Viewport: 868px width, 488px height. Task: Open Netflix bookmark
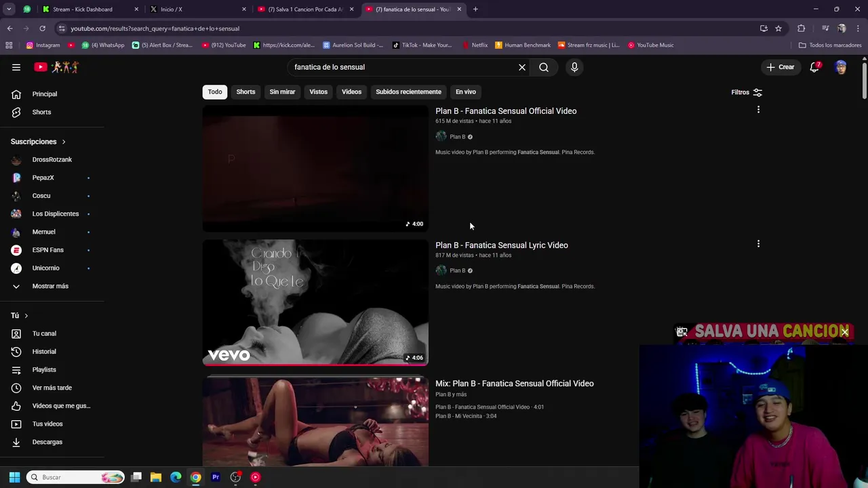pyautogui.click(x=475, y=45)
